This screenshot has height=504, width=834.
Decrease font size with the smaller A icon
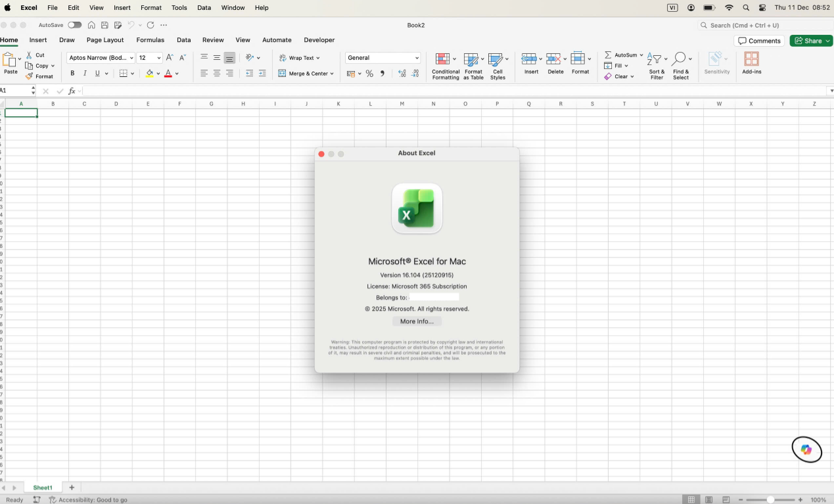[183, 58]
